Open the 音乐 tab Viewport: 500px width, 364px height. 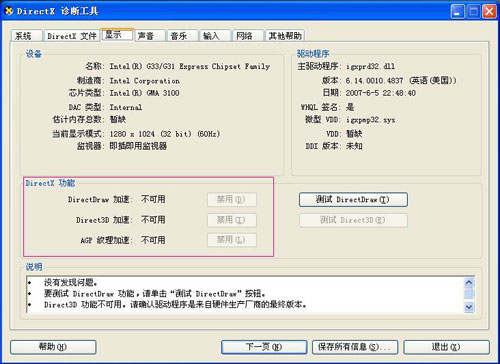(182, 36)
